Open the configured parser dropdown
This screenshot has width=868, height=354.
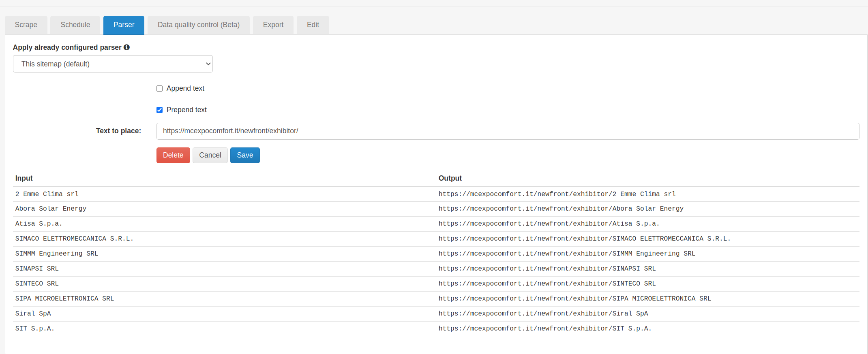point(113,64)
